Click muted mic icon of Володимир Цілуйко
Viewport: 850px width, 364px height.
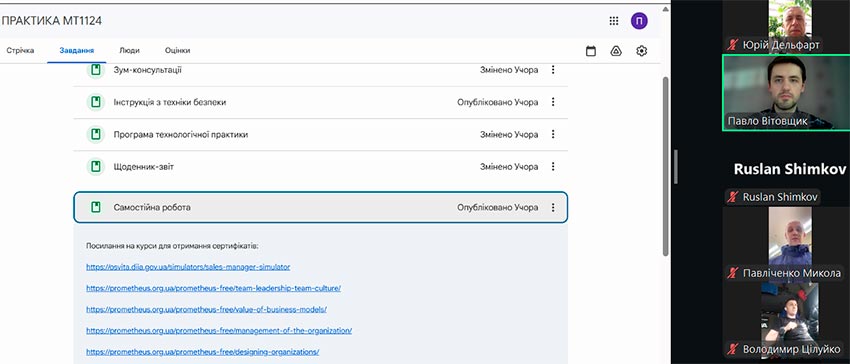[x=733, y=349]
